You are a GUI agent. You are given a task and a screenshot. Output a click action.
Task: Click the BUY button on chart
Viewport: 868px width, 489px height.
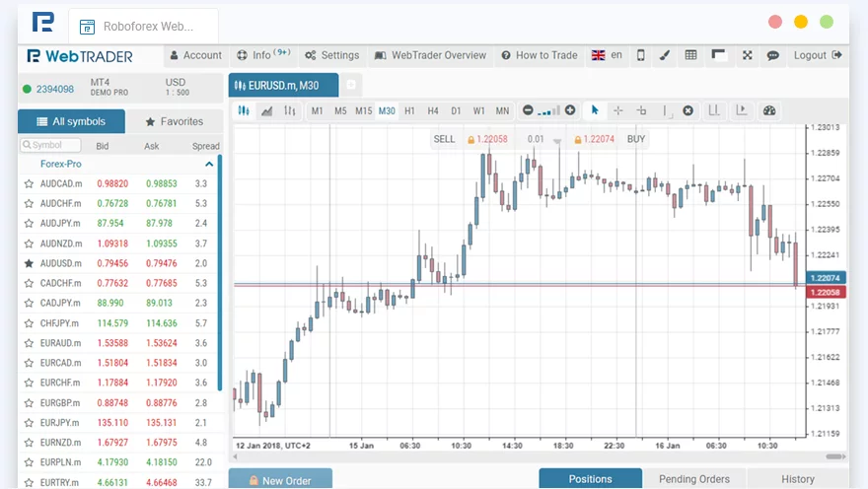click(x=636, y=139)
